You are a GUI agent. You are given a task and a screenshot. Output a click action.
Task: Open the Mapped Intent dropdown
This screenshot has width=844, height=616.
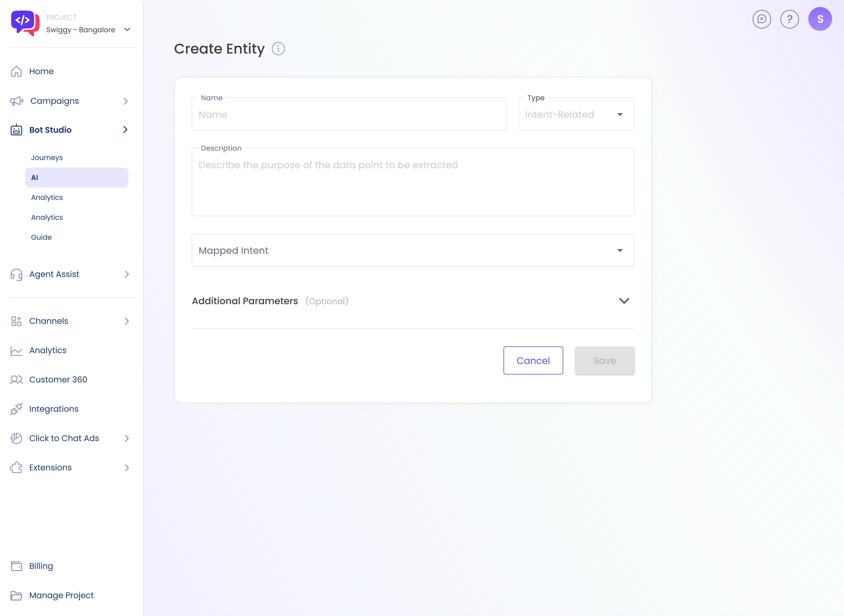pos(412,251)
